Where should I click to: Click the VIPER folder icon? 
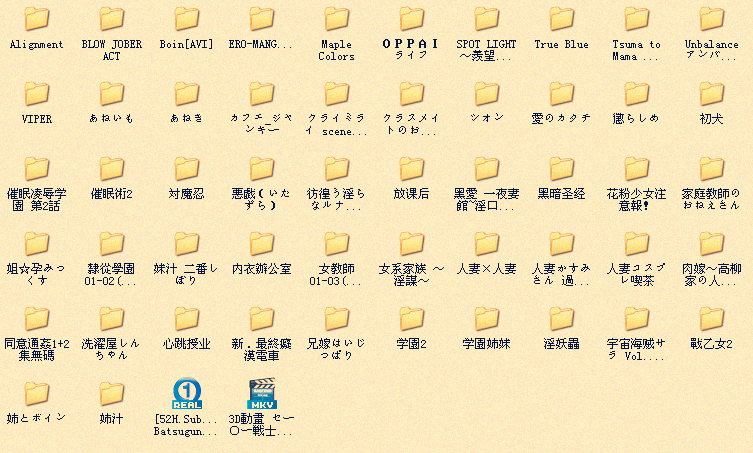(x=37, y=94)
